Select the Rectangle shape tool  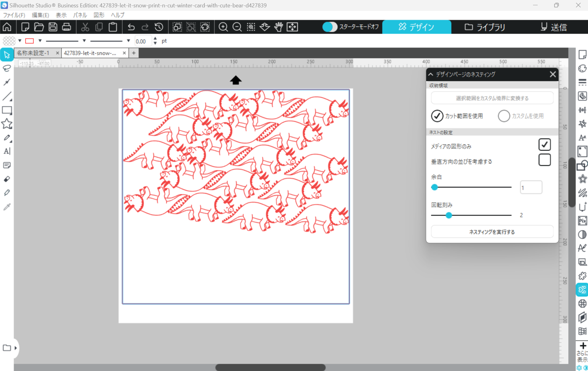pyautogui.click(x=7, y=110)
